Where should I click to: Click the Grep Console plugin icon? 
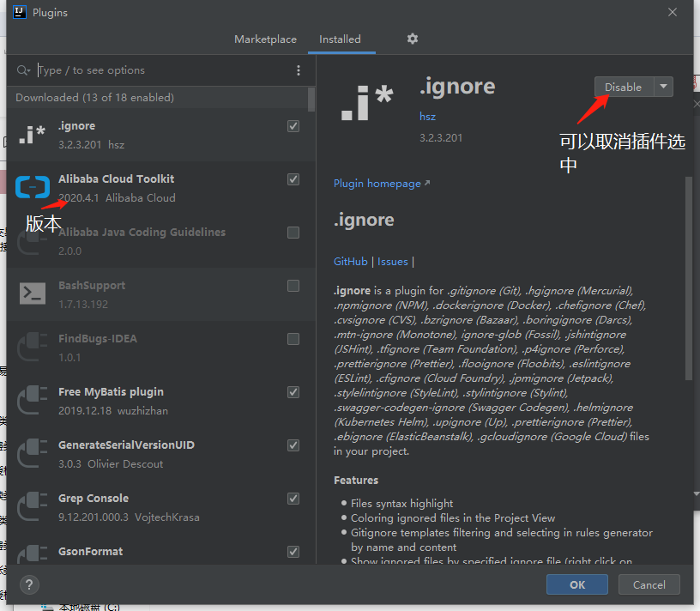coord(32,506)
